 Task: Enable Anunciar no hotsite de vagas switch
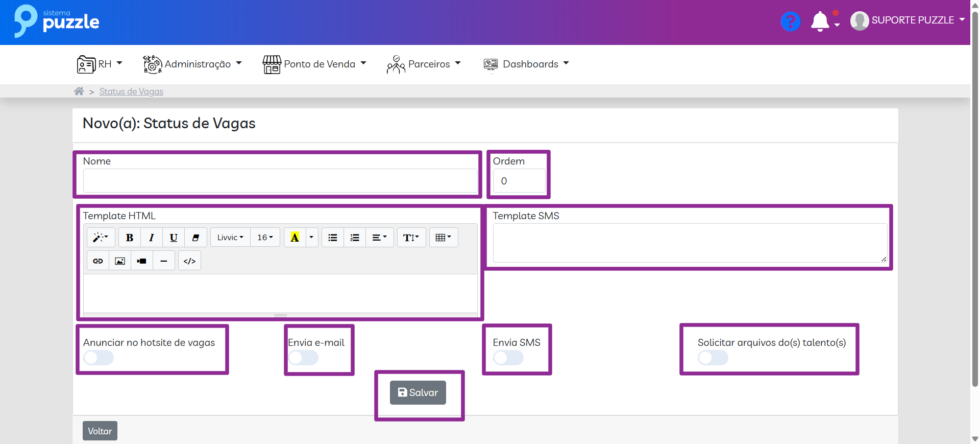coord(99,358)
